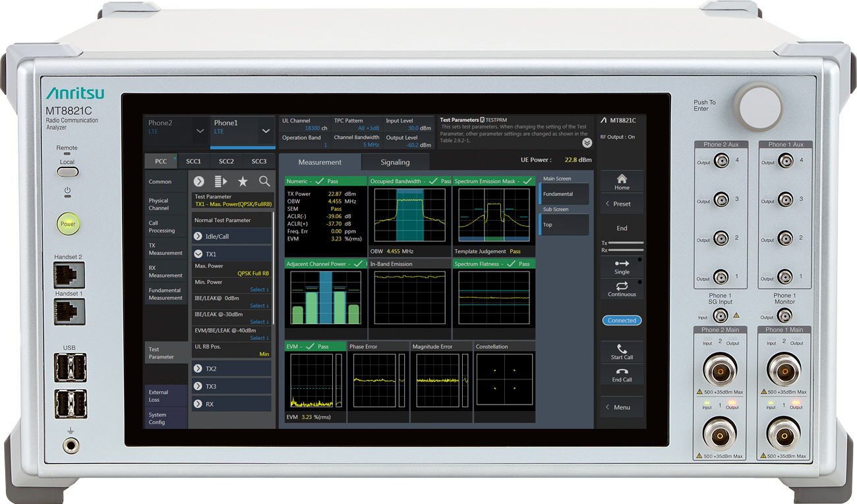Open the TX Measurement category
The width and height of the screenshot is (857, 504).
[166, 249]
